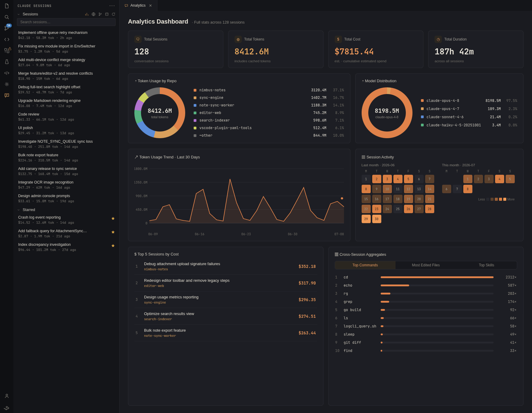Select June 10 cell in last month heatmap
The width and height of the screenshot is (532, 413).
pyautogui.click(x=387, y=189)
